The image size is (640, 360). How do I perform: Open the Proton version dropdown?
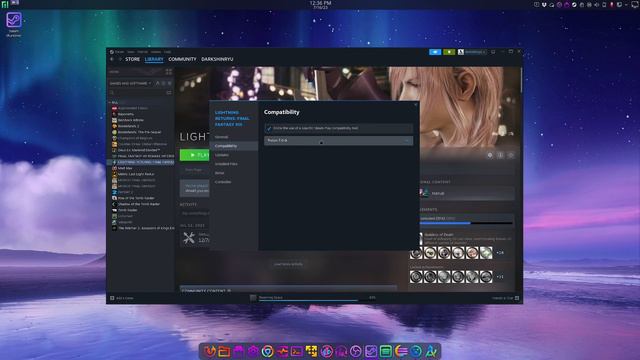(x=338, y=140)
